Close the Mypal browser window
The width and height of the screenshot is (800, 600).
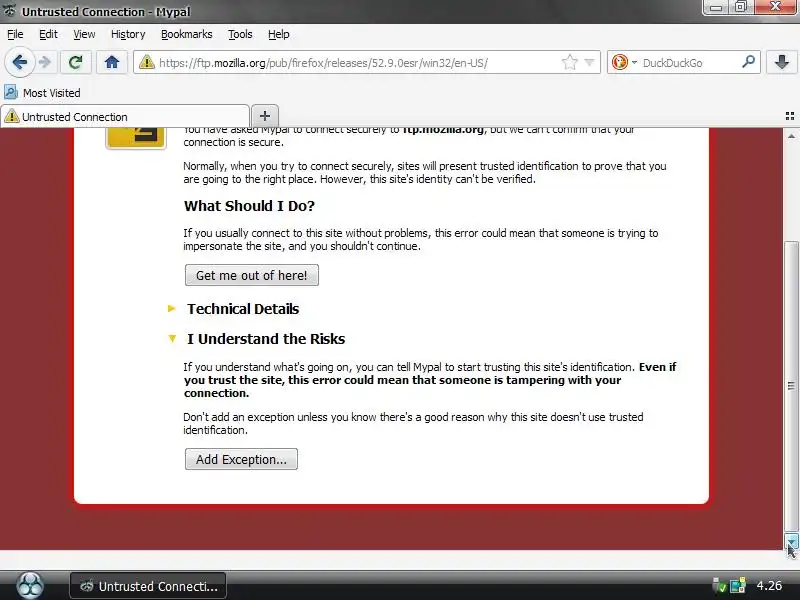click(x=776, y=7)
